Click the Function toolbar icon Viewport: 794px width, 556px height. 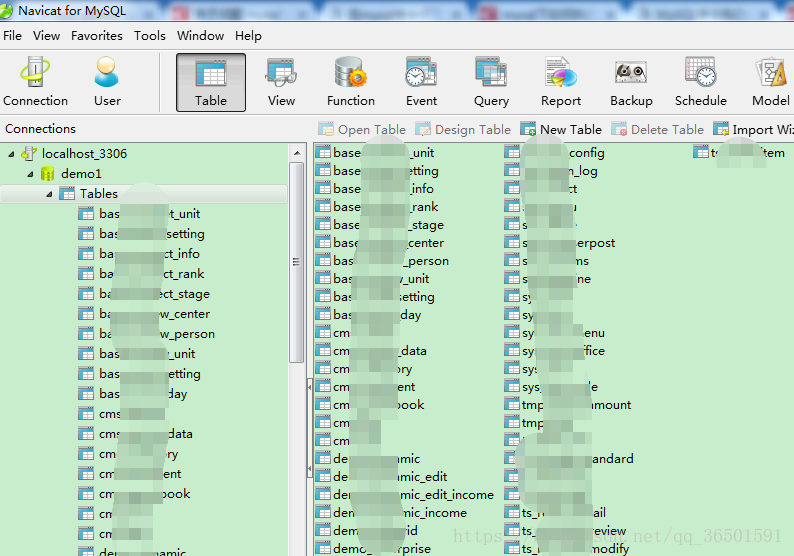click(x=351, y=81)
